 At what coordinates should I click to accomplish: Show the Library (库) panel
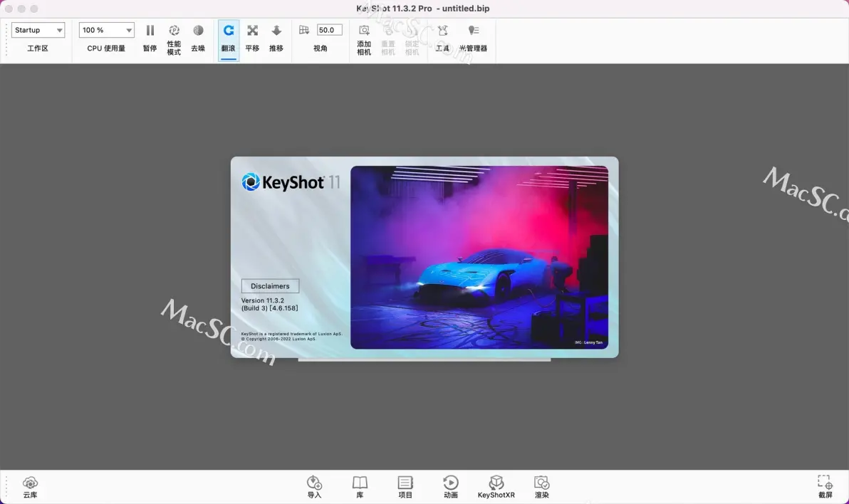tap(360, 487)
